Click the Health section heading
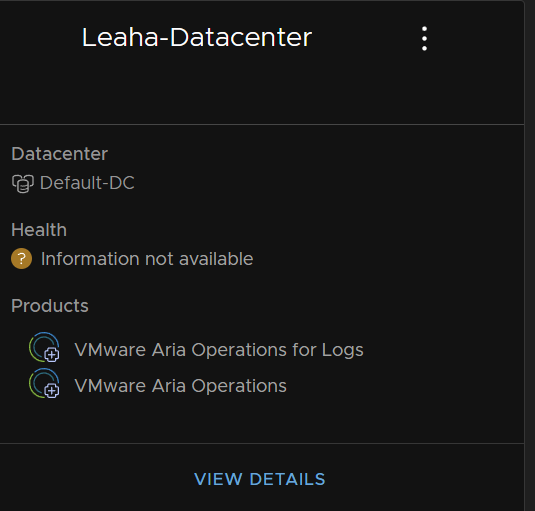The image size is (535, 511). click(x=39, y=230)
